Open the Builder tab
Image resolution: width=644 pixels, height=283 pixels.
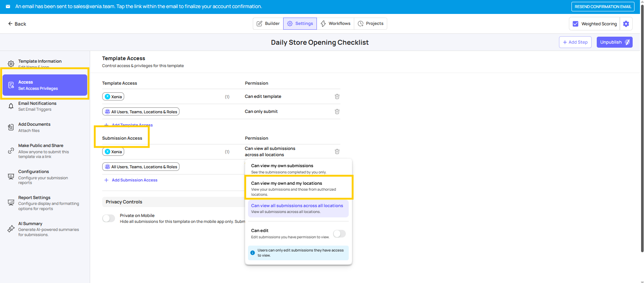tap(268, 23)
